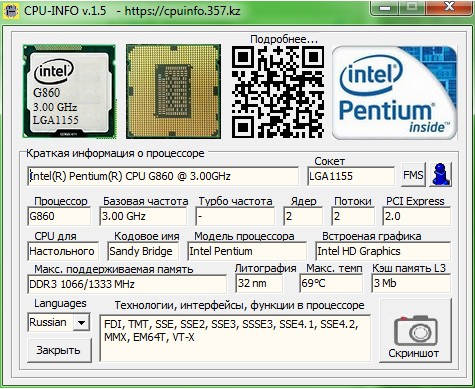Click the Сокет field showing LGA1155
475x389 pixels.
(x=351, y=176)
